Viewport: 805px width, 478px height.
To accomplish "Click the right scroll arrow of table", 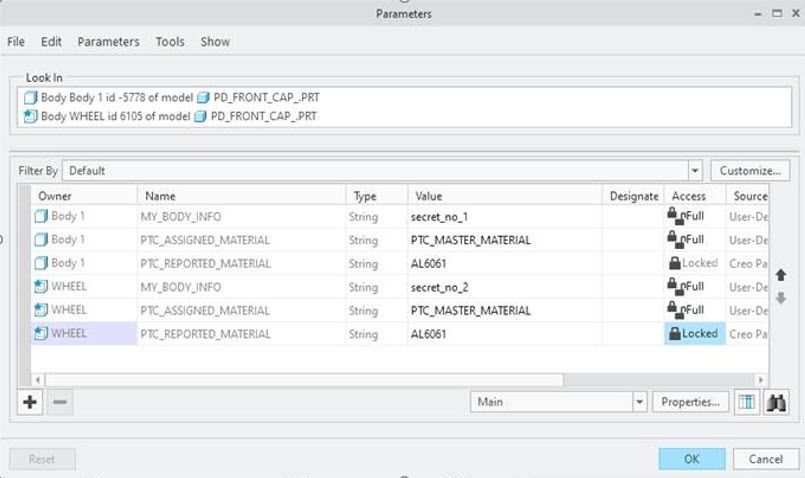I will tap(761, 380).
